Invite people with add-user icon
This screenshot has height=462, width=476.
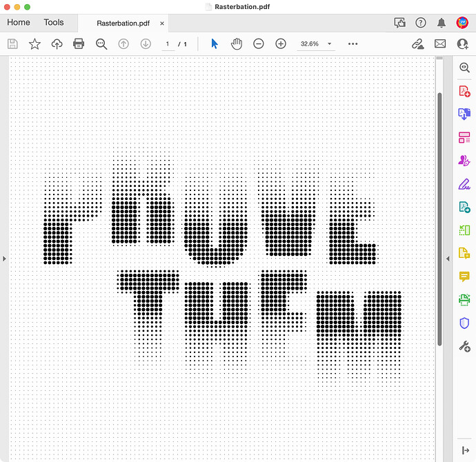click(463, 44)
